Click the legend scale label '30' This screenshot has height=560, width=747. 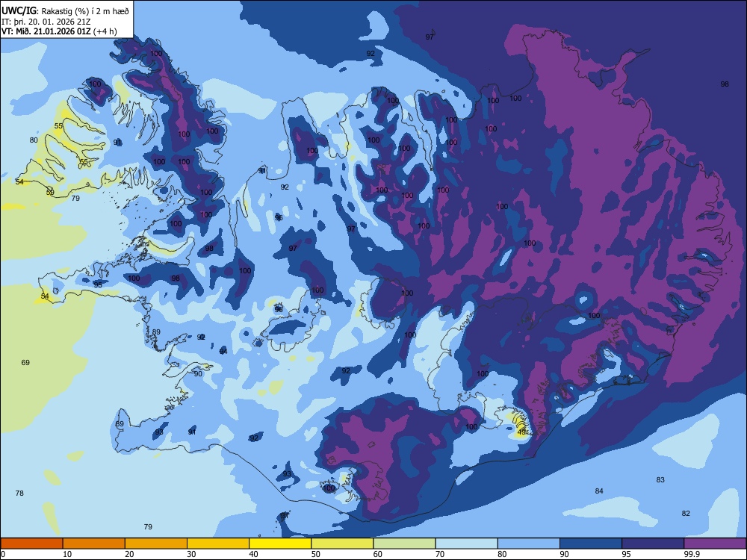[191, 554]
